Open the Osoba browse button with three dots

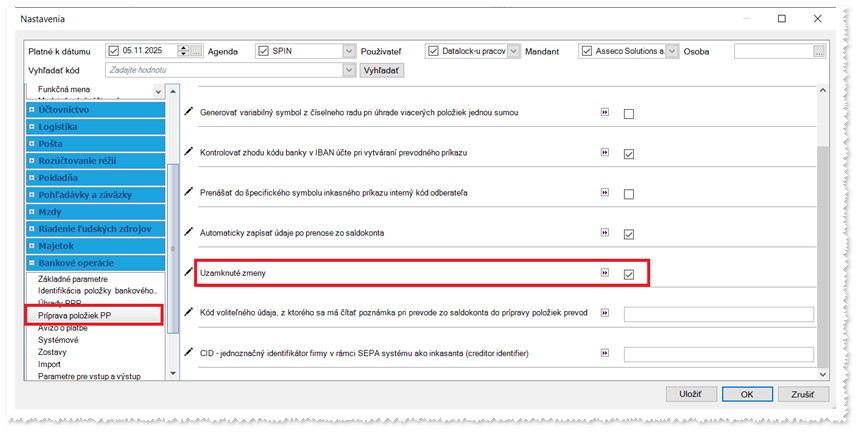[x=820, y=51]
